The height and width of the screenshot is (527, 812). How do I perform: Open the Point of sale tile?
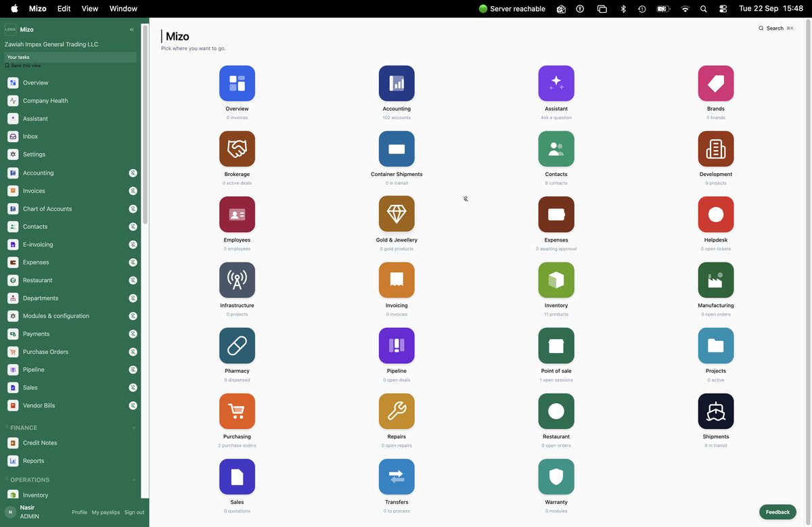click(x=556, y=346)
